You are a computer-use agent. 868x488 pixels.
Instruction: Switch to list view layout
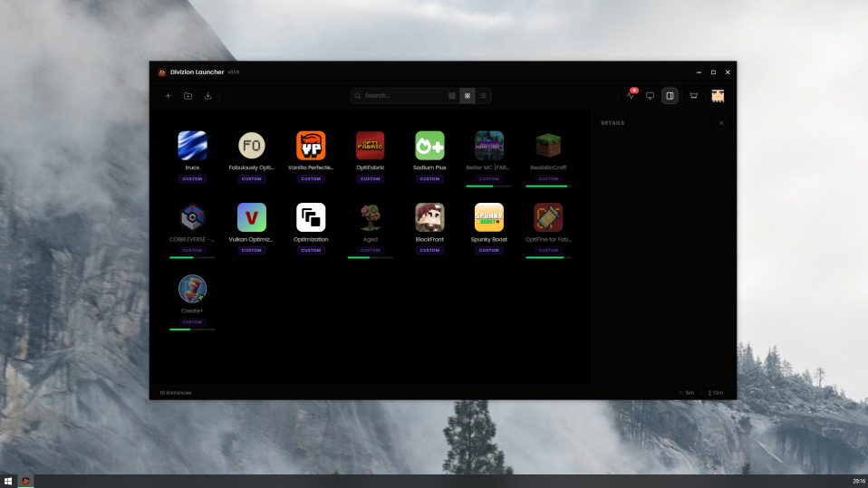pos(483,96)
